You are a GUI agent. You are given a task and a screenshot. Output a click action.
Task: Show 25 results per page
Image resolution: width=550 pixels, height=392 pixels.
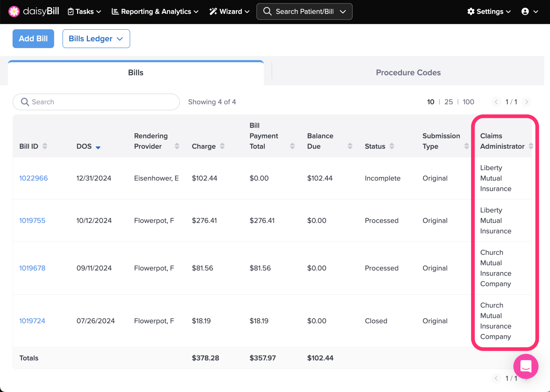448,102
